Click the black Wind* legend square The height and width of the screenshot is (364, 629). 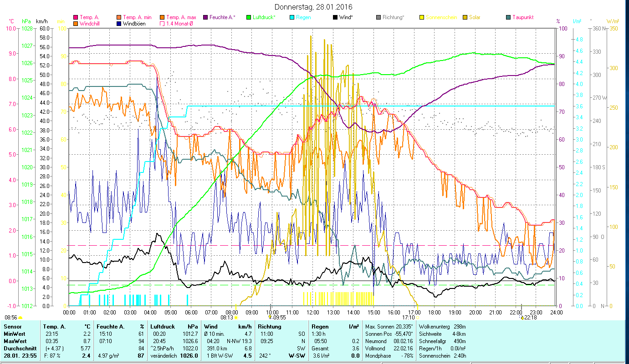335,17
